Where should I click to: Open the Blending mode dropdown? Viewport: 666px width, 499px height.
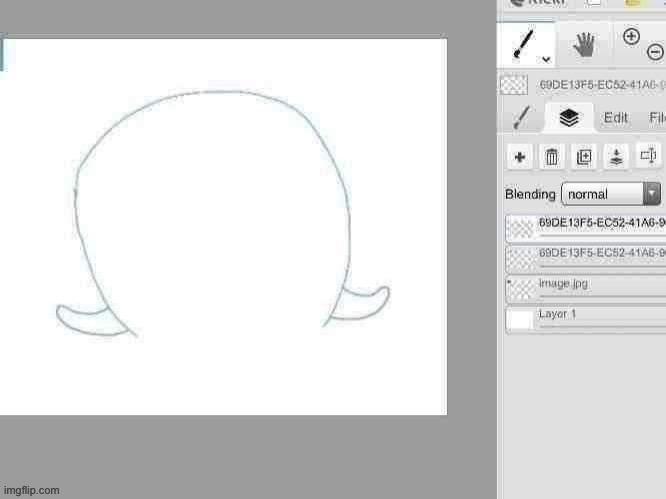[611, 194]
